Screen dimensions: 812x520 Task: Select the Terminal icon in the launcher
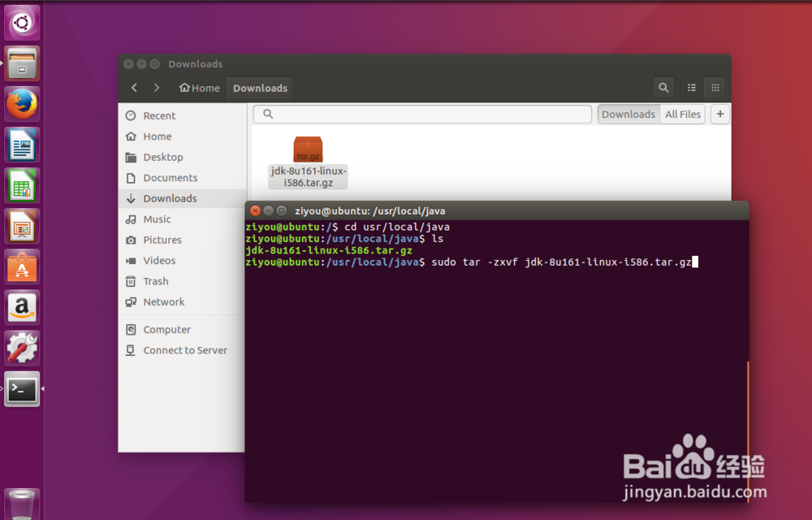click(22, 389)
